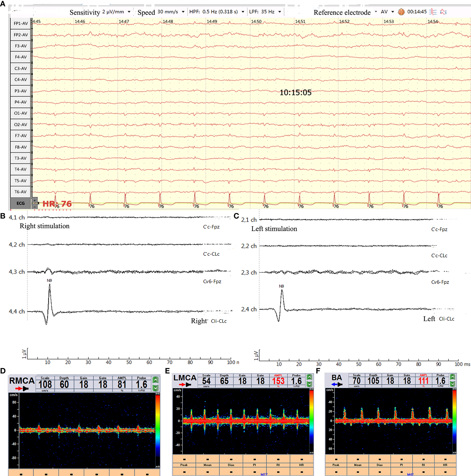The width and height of the screenshot is (471, 476).
Task: Expand the LPF 35 Hz filter dropdown
Action: 280,12
